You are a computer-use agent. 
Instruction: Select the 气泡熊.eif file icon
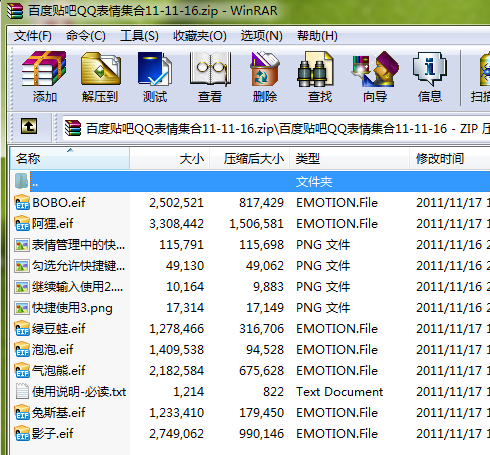click(x=22, y=371)
